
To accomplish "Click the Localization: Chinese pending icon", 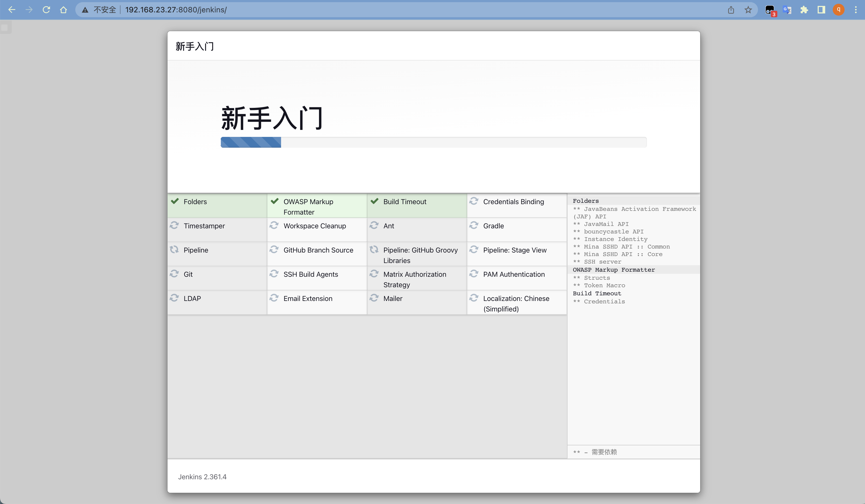I will [474, 298].
